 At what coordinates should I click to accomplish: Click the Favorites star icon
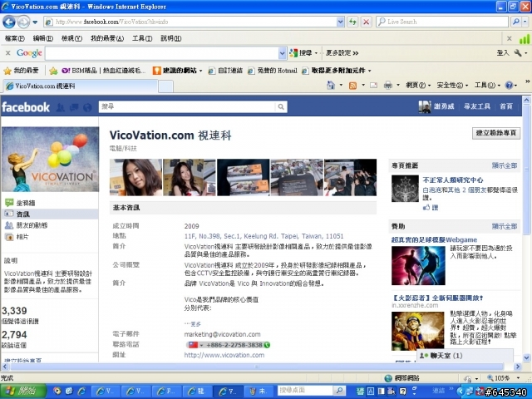point(7,71)
